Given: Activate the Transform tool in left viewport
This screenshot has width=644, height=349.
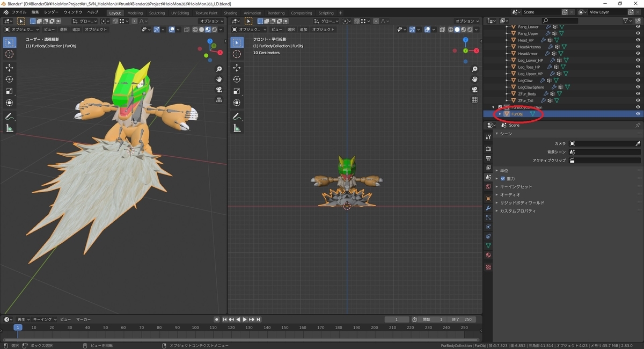Looking at the screenshot, I should pyautogui.click(x=10, y=103).
